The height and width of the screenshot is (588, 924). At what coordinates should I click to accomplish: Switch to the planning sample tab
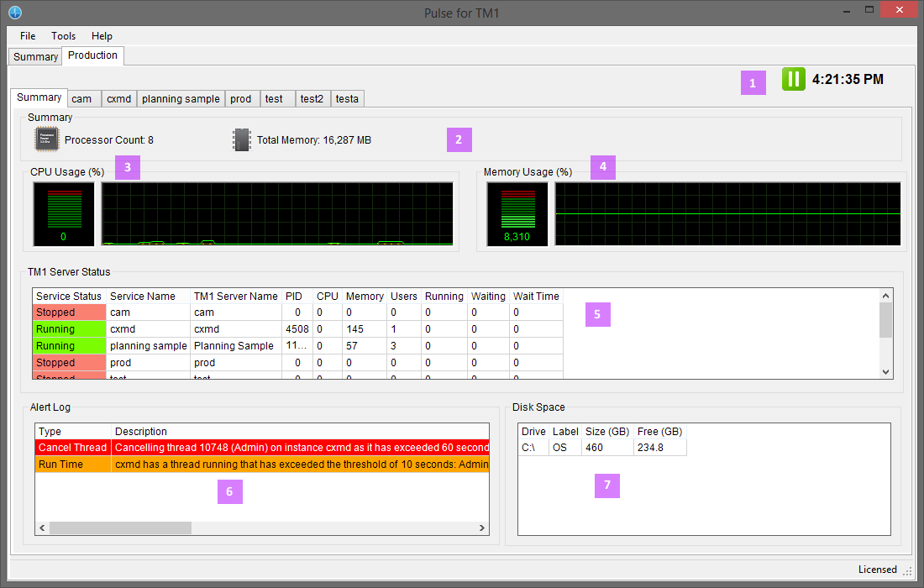pos(181,99)
